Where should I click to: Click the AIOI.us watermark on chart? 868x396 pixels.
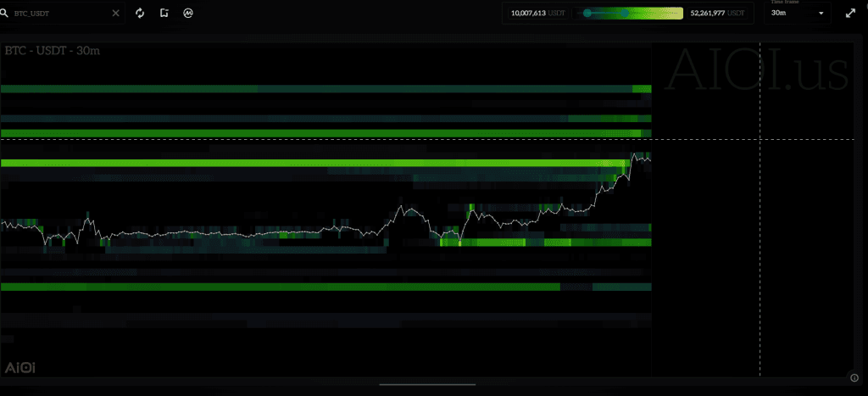pyautogui.click(x=757, y=70)
